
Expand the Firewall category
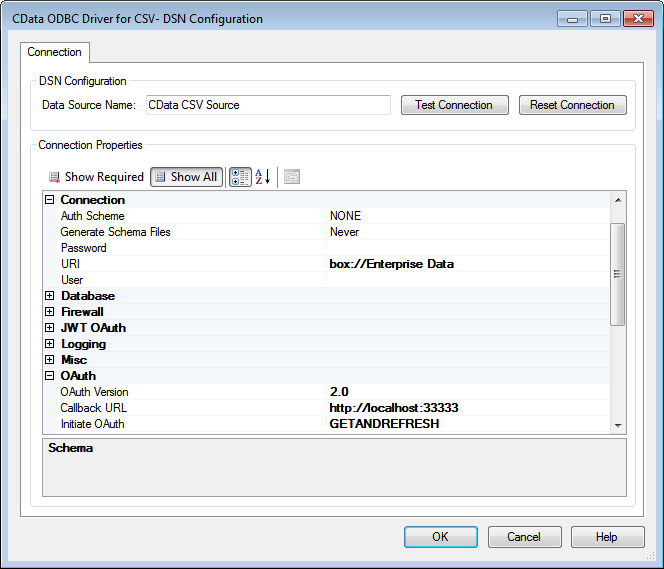[50, 312]
